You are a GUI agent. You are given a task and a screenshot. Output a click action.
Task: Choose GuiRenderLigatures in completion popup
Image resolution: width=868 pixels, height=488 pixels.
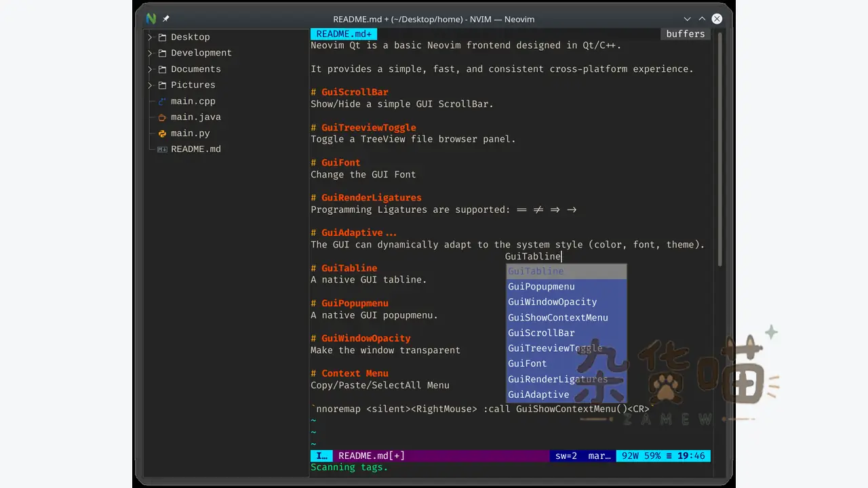pos(566,380)
